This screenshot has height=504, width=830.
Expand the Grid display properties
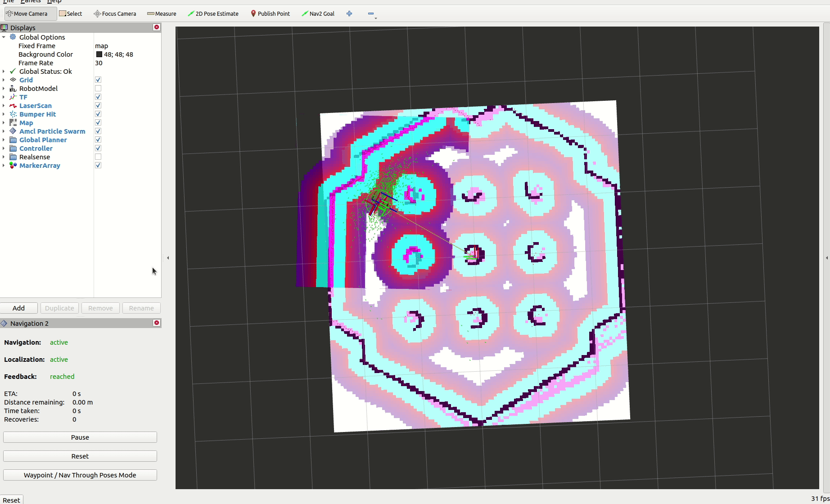pos(4,80)
